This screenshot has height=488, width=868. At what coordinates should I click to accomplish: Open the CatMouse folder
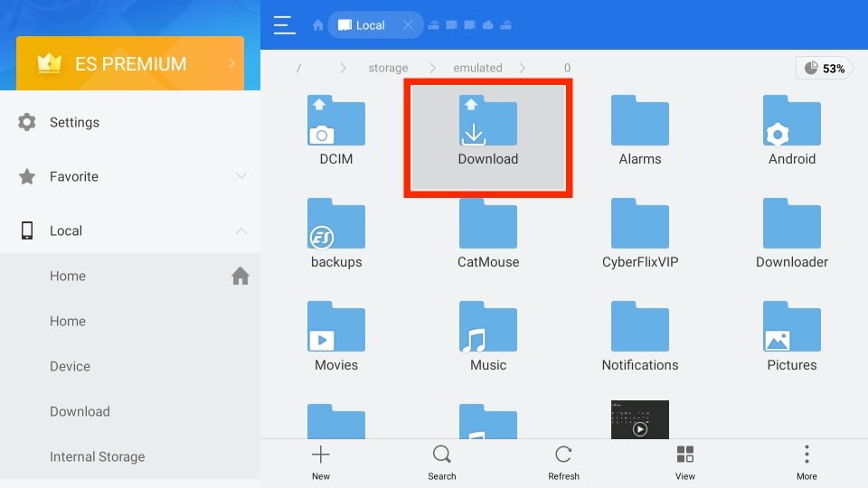487,233
